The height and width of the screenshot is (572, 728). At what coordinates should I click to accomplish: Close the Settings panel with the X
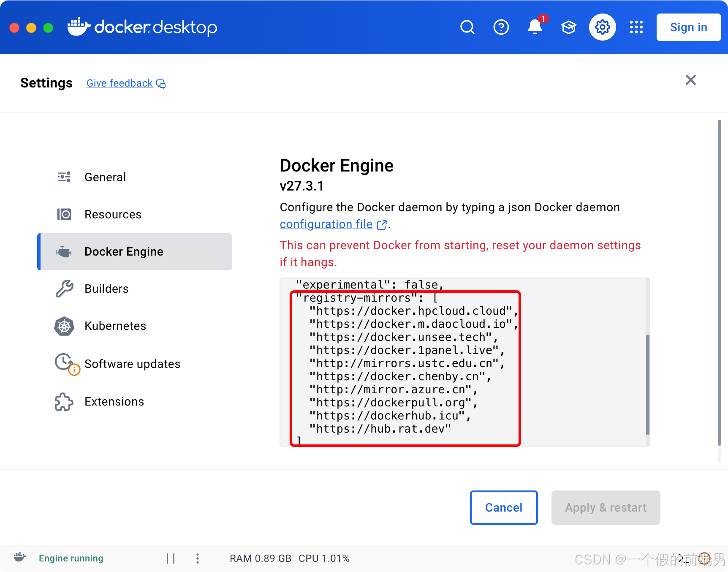pyautogui.click(x=691, y=80)
